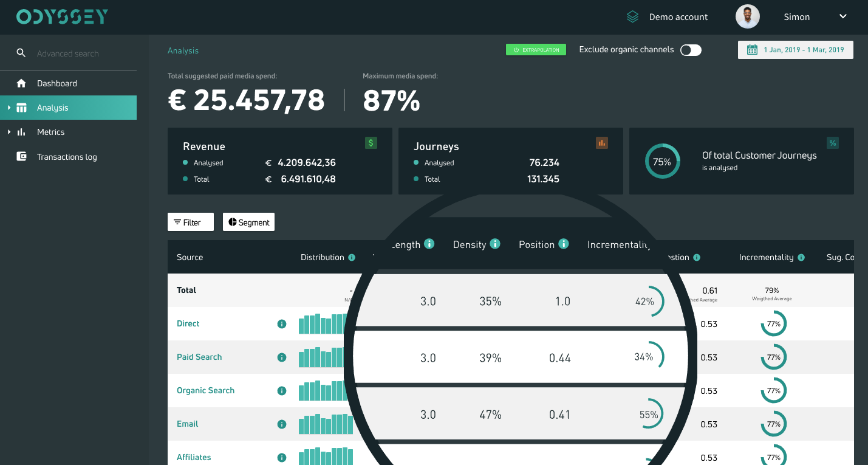This screenshot has height=465, width=868.
Task: Open the date range picker
Action: click(x=795, y=49)
